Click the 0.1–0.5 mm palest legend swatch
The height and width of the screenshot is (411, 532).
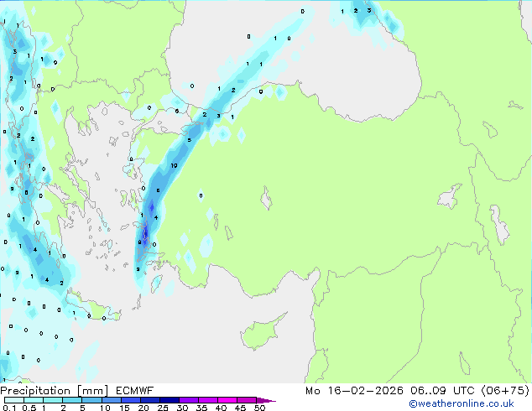(14, 400)
